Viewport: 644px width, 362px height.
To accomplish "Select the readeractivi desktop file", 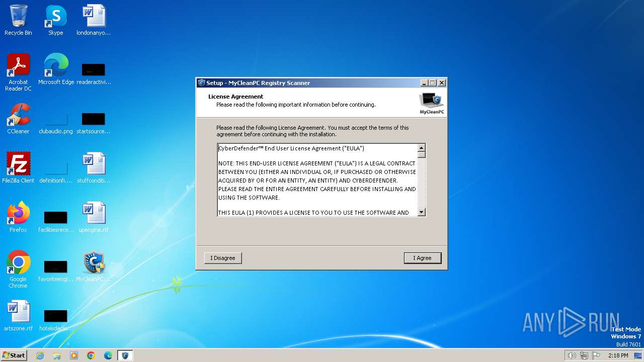I will click(94, 73).
